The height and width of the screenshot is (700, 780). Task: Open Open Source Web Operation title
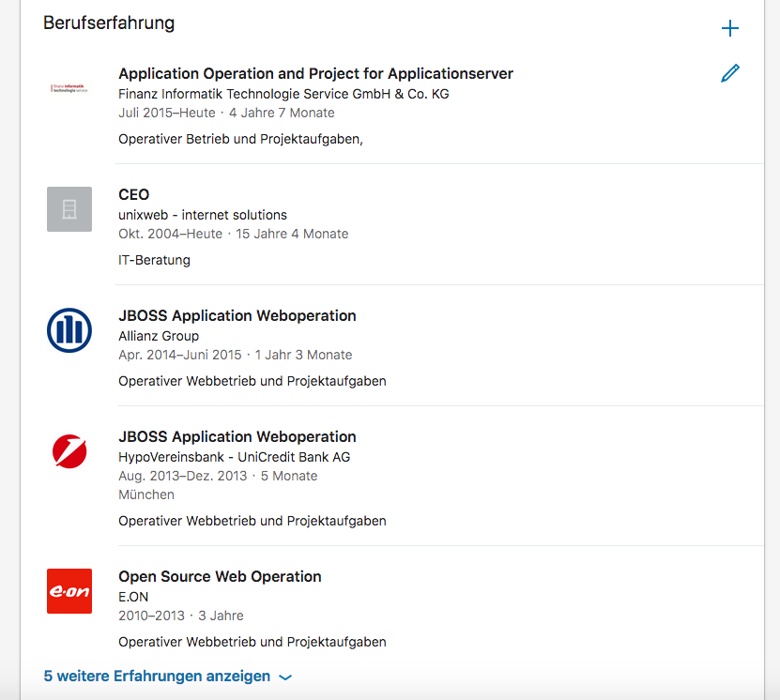(220, 577)
